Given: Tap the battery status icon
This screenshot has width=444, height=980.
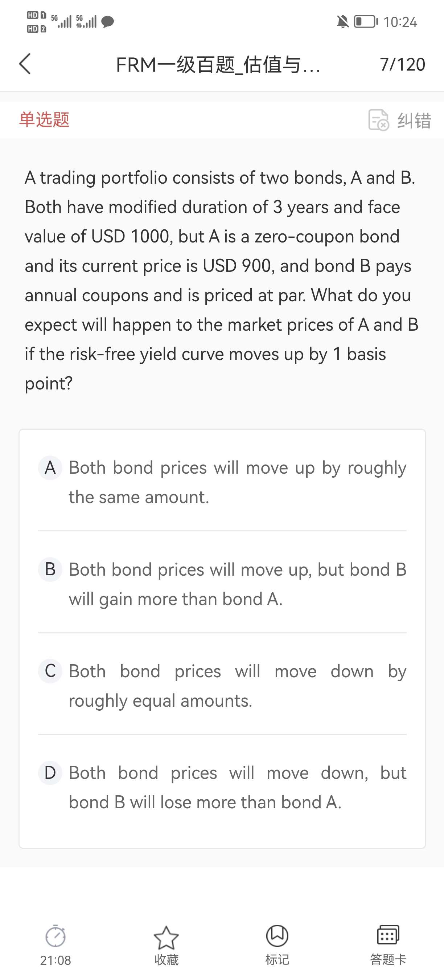Looking at the screenshot, I should (366, 22).
